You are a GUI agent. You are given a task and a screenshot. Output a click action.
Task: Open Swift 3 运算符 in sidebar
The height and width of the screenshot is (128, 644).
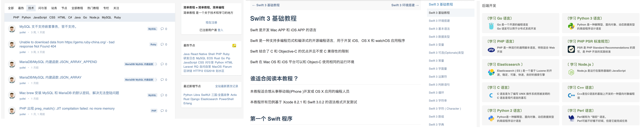(438, 77)
